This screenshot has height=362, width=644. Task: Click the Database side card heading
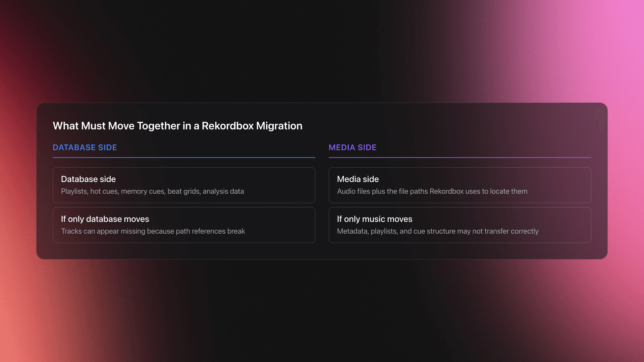pyautogui.click(x=88, y=179)
